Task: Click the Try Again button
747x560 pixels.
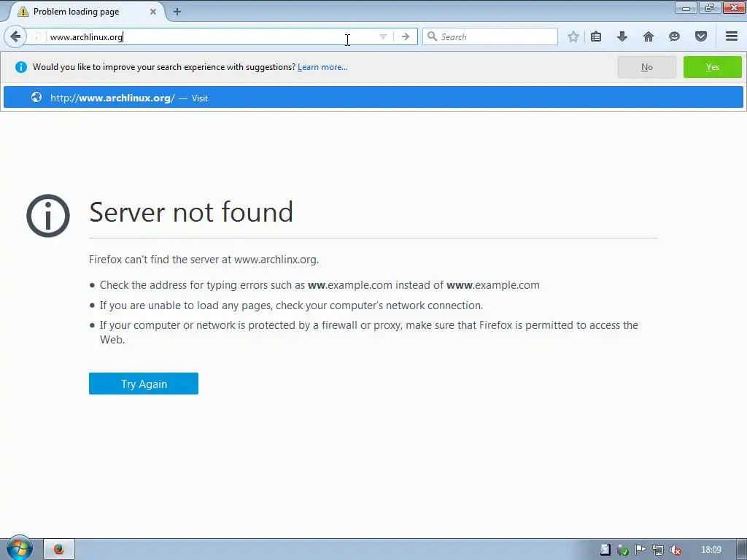Action: point(144,384)
